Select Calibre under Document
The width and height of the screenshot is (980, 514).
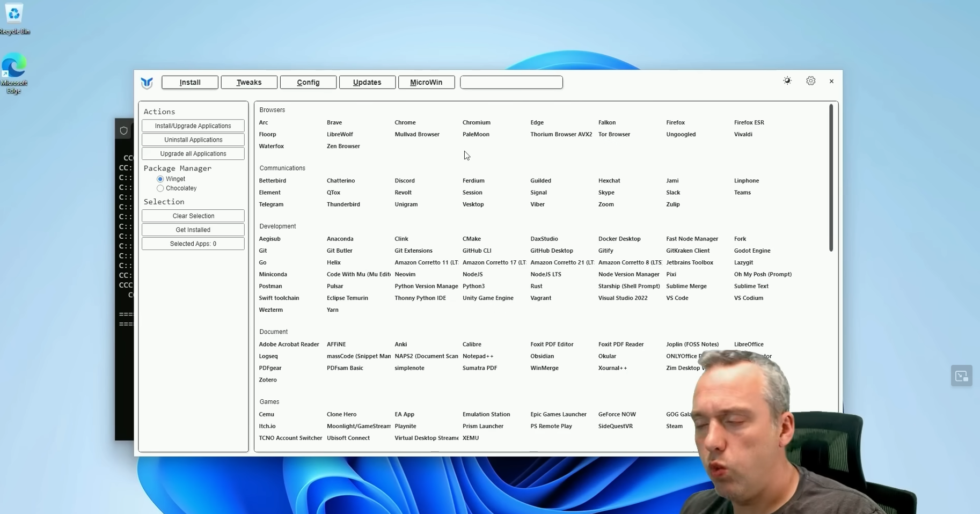472,344
